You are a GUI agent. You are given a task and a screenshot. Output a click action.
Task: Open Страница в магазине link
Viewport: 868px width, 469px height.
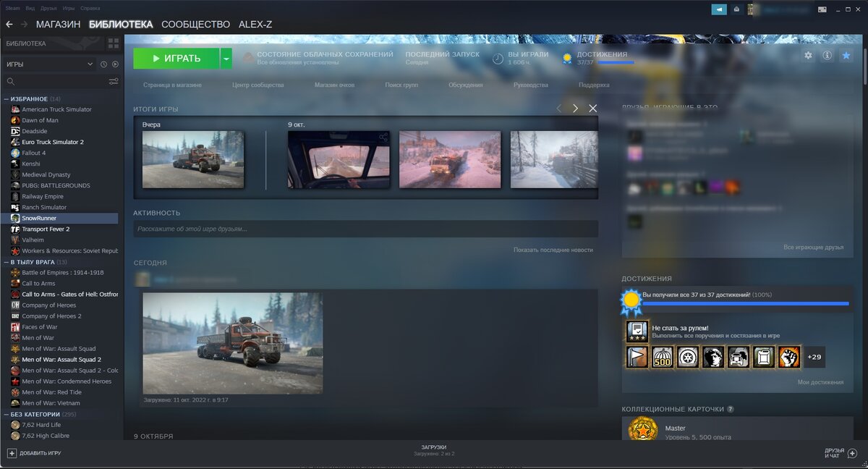172,85
